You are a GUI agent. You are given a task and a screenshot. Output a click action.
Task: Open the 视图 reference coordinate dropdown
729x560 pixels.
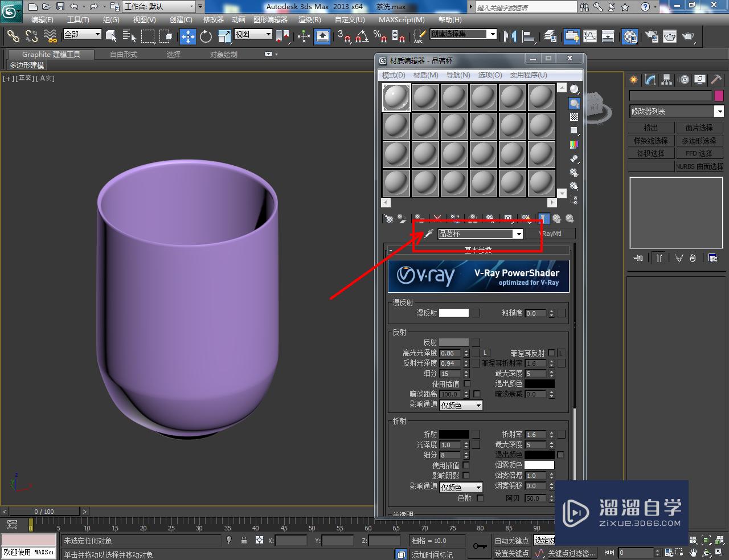[x=253, y=34]
